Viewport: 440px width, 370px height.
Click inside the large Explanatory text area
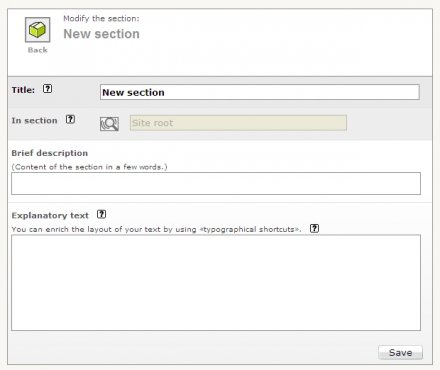[216, 283]
